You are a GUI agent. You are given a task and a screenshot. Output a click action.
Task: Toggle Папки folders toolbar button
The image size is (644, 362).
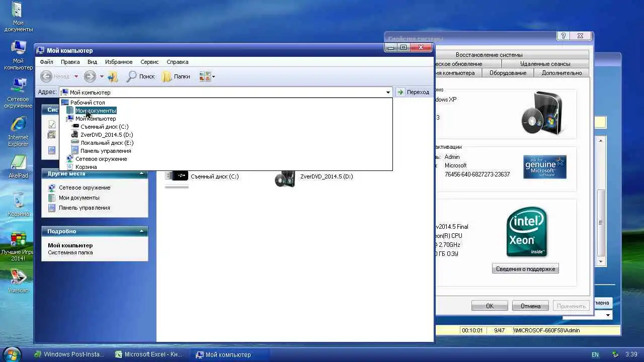(x=176, y=76)
